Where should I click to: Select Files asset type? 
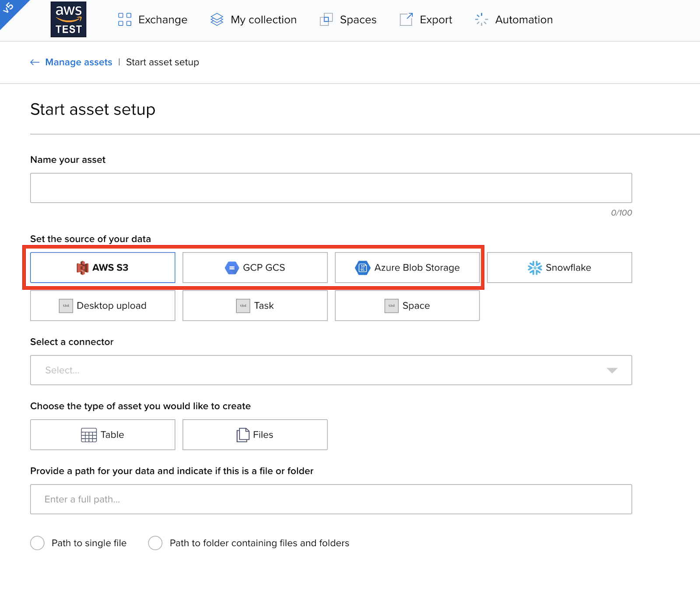[x=255, y=435]
